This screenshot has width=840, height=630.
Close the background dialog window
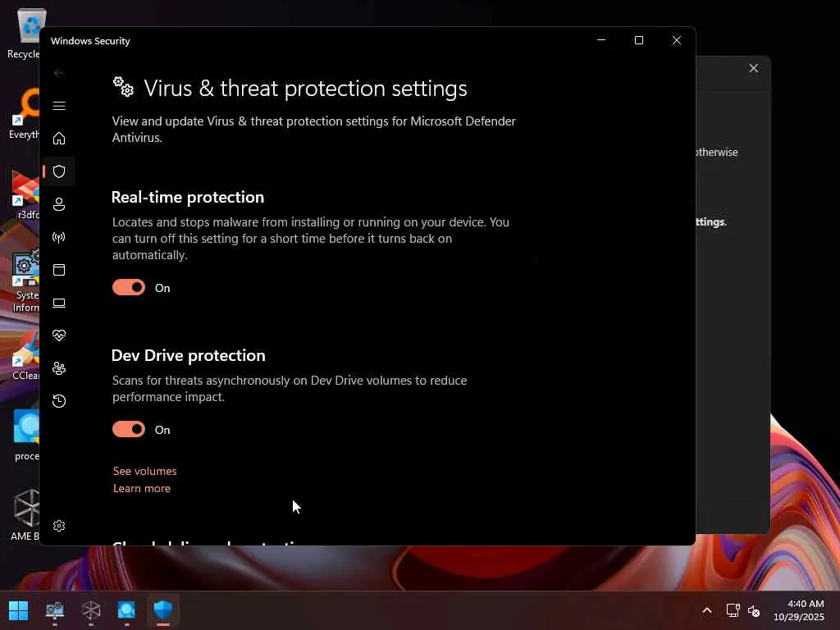pos(754,68)
